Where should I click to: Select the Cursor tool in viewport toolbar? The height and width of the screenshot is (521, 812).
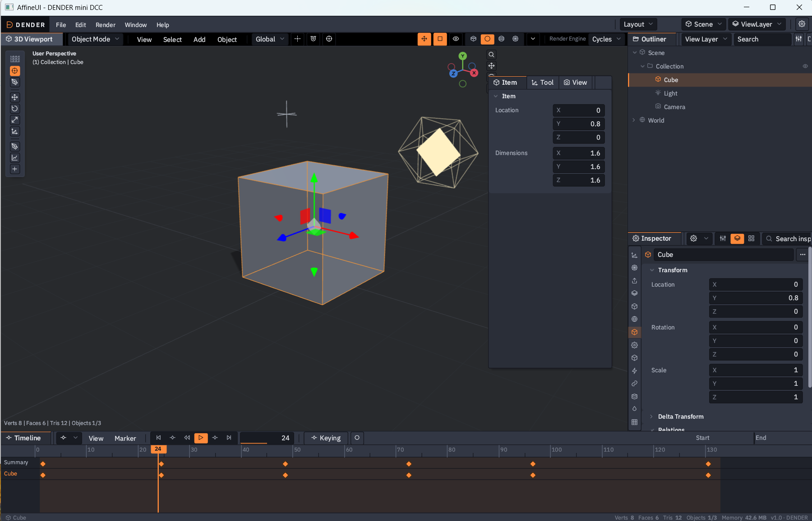click(15, 71)
